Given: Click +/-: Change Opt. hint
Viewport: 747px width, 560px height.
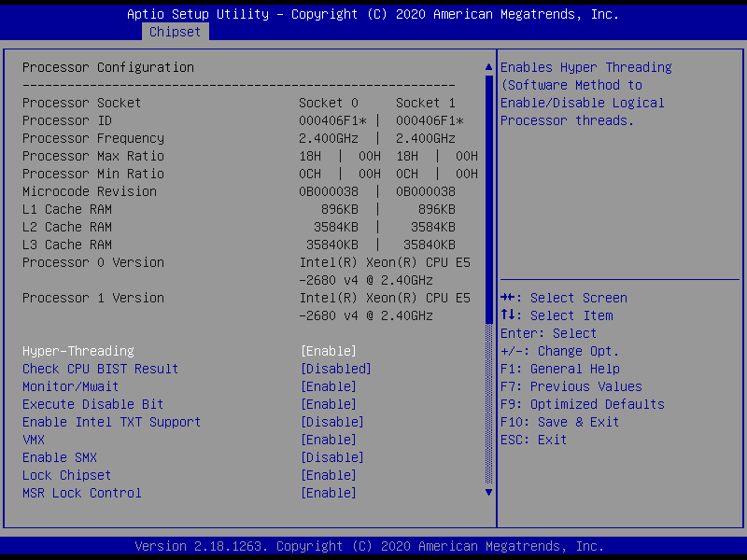Looking at the screenshot, I should pos(559,351).
